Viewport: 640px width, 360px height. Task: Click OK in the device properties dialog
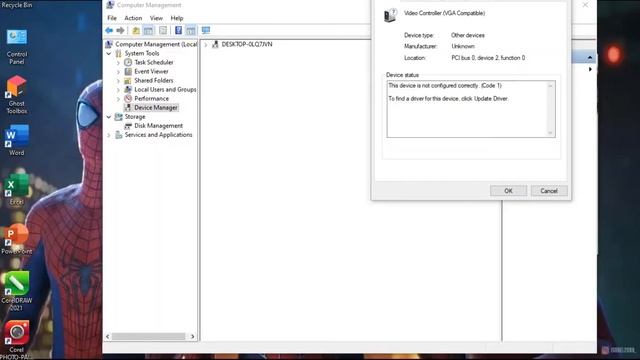508,191
